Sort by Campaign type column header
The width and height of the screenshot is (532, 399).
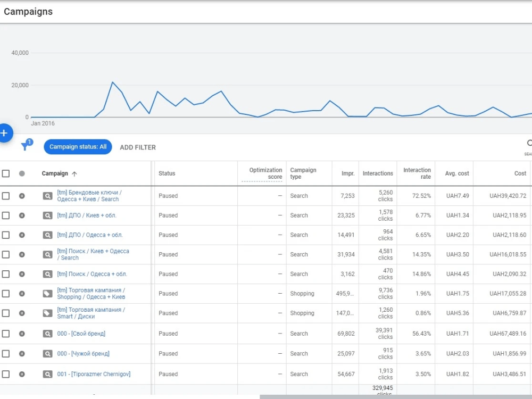tap(303, 173)
